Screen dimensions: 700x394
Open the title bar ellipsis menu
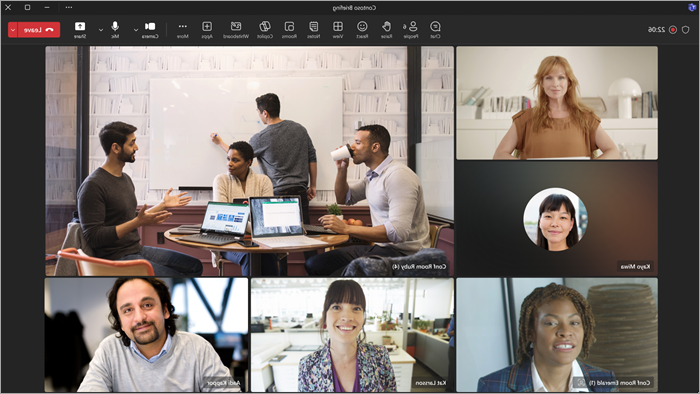[x=69, y=7]
